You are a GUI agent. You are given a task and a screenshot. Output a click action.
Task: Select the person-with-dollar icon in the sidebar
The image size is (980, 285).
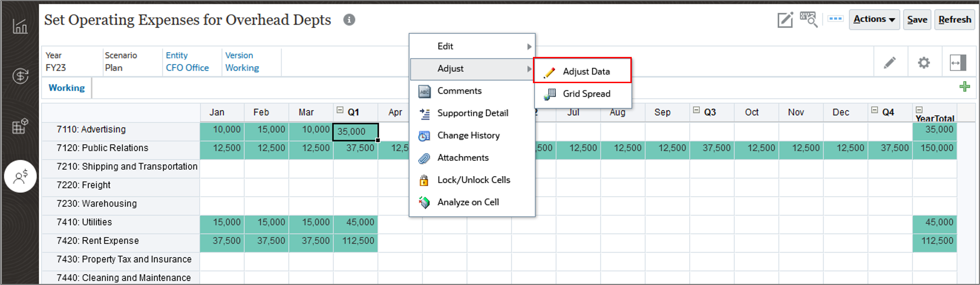[20, 176]
